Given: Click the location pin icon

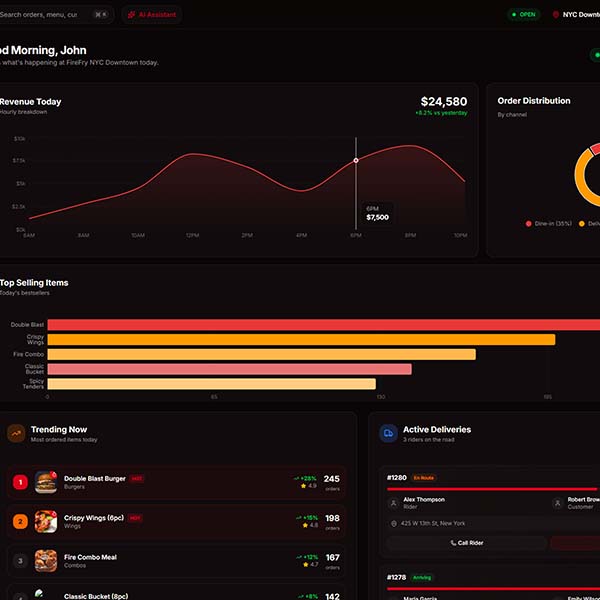Looking at the screenshot, I should tap(556, 15).
